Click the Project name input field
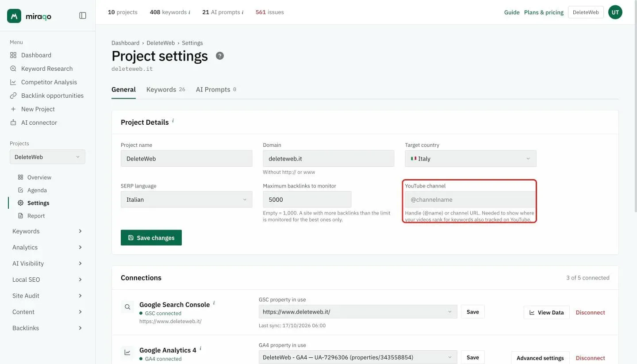 tap(187, 159)
